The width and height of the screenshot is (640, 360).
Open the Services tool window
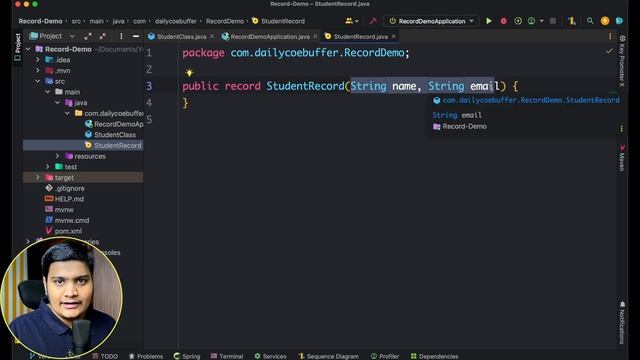click(x=270, y=356)
